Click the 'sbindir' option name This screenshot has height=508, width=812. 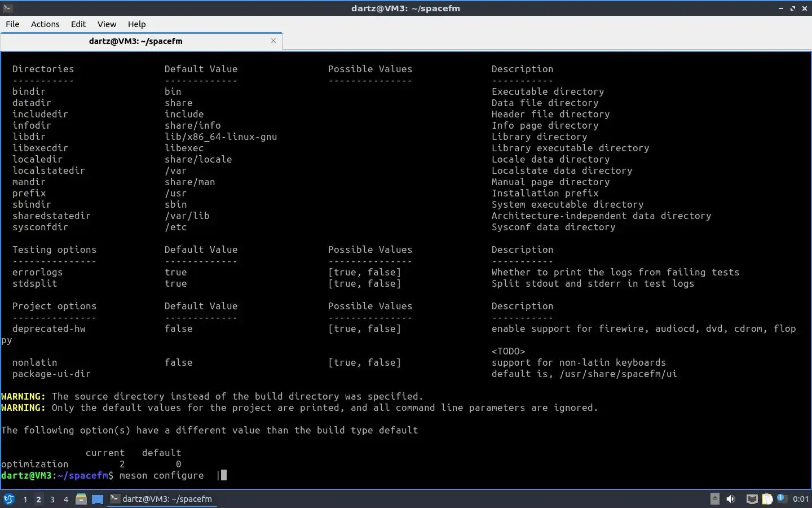point(32,204)
